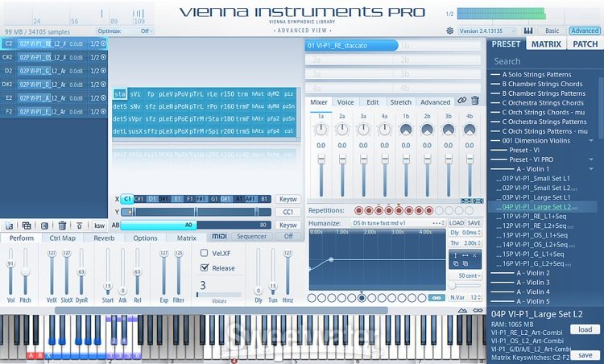Click the Humanize LOAD button
The image size is (604, 364).
[x=456, y=223]
